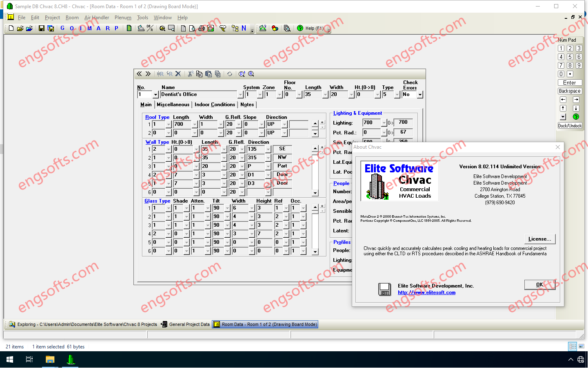Expand the room Type dropdown
Screen dimensions: 588x368
point(397,95)
